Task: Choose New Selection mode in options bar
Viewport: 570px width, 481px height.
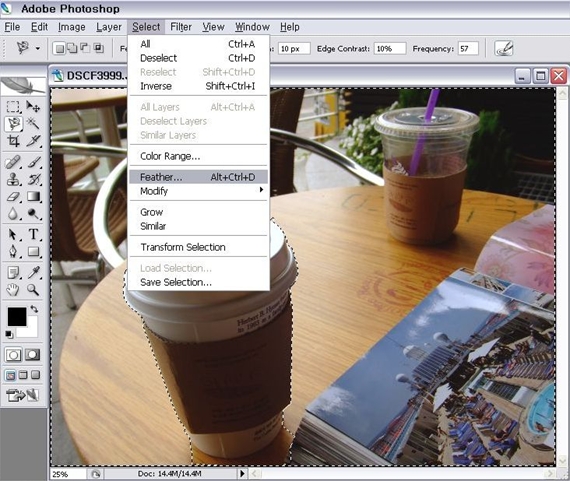Action: tap(60, 48)
